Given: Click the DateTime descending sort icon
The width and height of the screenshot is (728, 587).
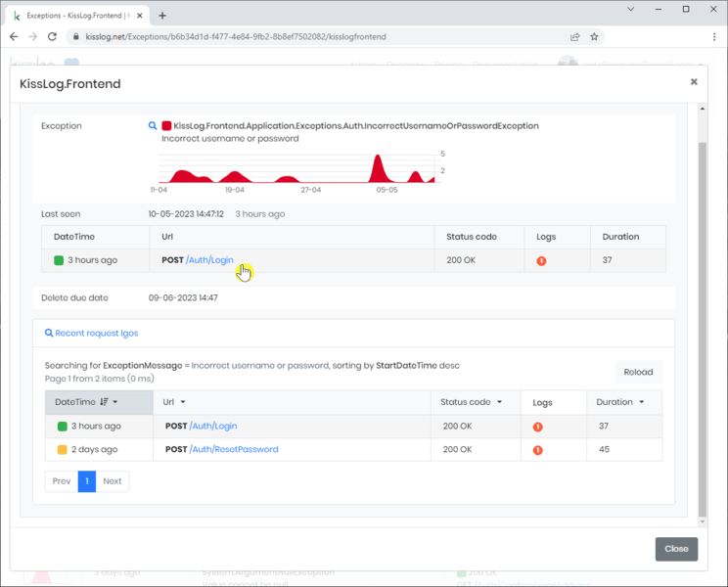Looking at the screenshot, I should 104,402.
